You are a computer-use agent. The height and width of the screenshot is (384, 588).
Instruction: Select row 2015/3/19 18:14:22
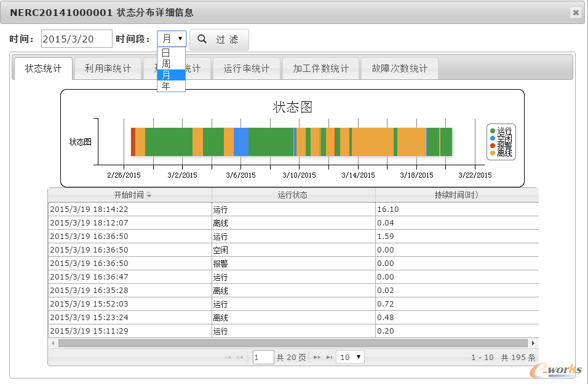(293, 210)
